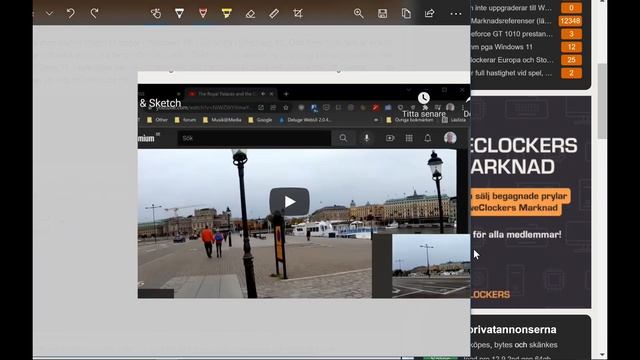The width and height of the screenshot is (640, 360).
Task: Click the orange reply badge showing 12
Action: 571,47
